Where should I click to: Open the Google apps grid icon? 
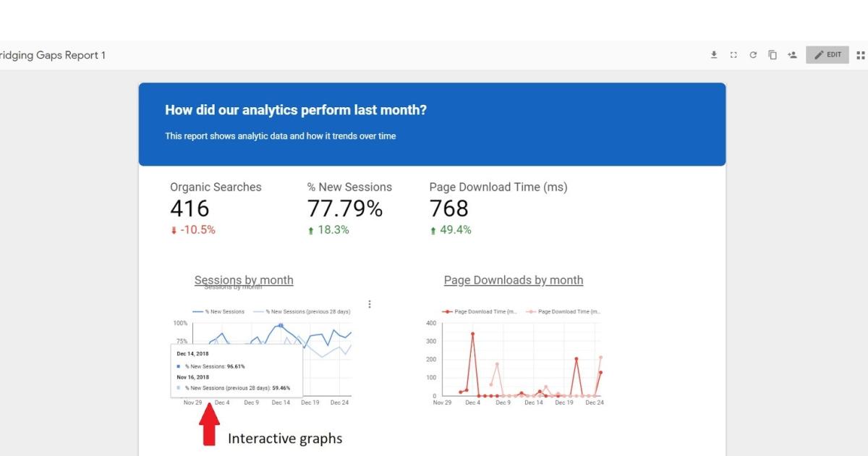(x=861, y=55)
